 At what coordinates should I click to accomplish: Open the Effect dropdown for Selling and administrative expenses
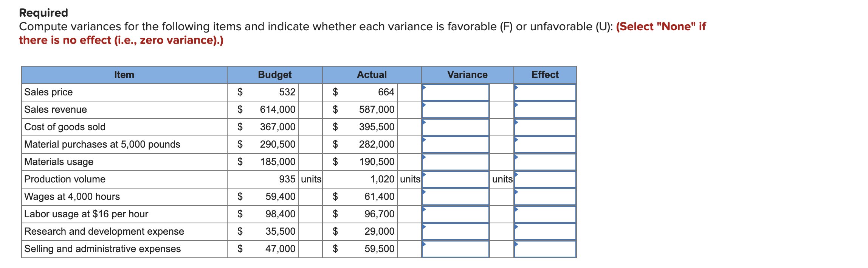(x=544, y=249)
